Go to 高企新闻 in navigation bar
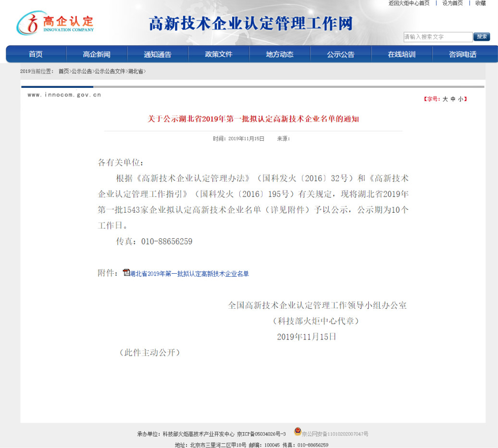Image resolution: width=498 pixels, height=448 pixels. click(x=97, y=54)
